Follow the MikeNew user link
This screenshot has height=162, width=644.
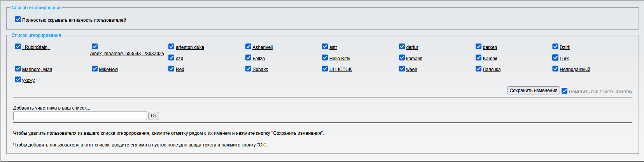click(108, 70)
